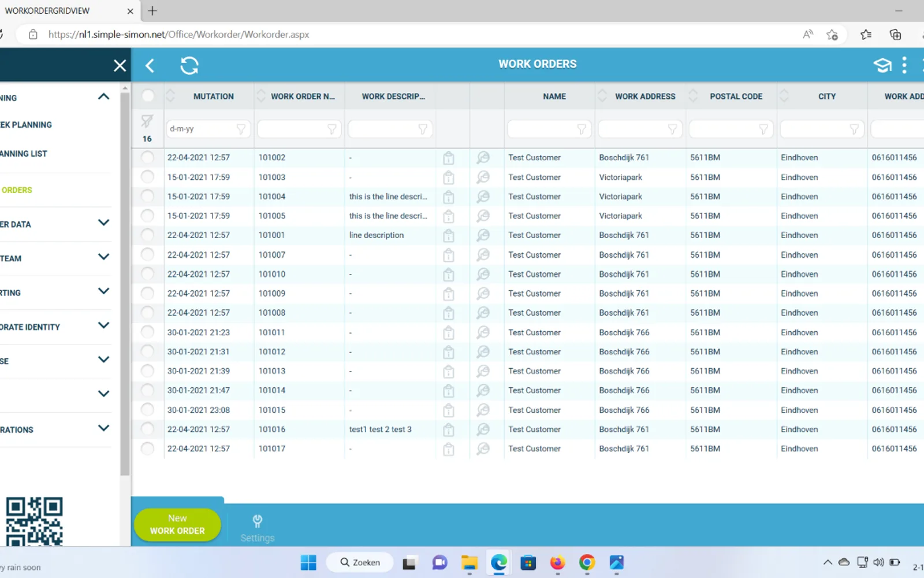The image size is (924, 578).
Task: Select row checkbox for work order 101015
Action: pos(148,410)
